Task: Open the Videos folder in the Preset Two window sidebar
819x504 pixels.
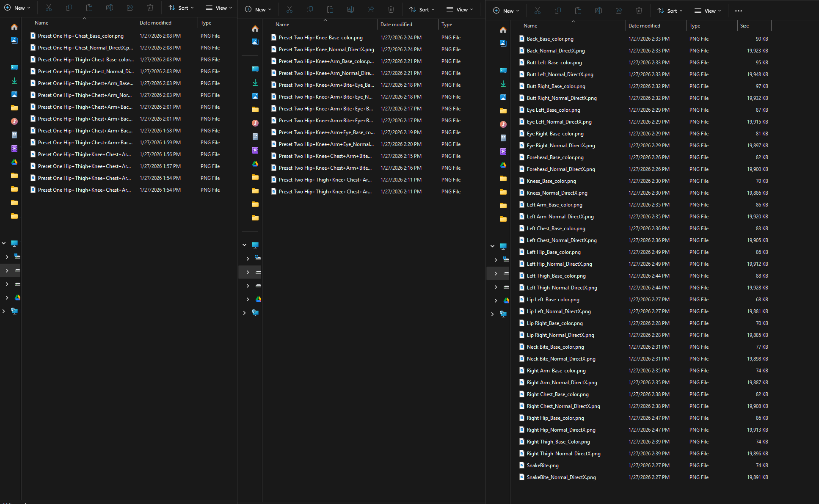Action: pos(255,150)
